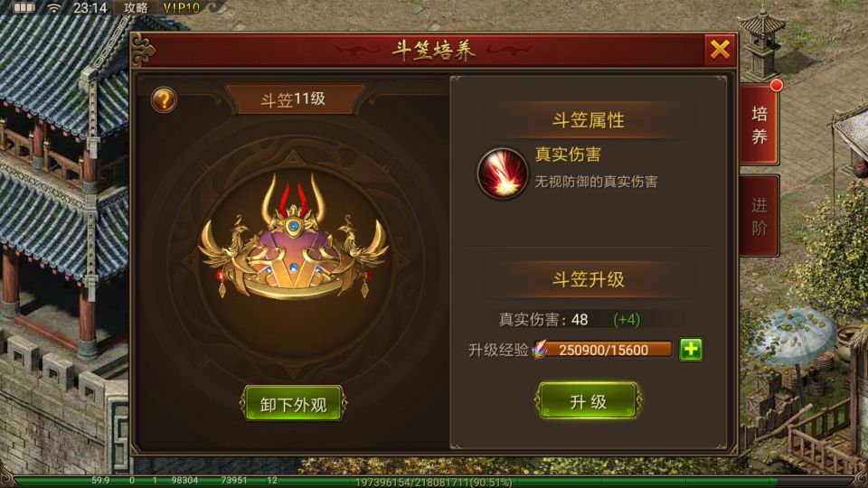The width and height of the screenshot is (868, 488).
Task: Click the 斗笠升级 section header
Action: click(588, 279)
